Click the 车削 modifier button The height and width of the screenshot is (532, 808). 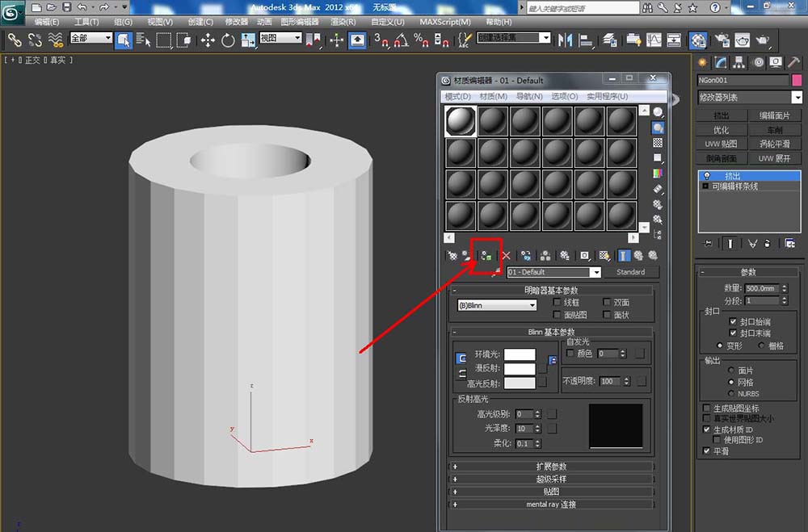click(775, 130)
